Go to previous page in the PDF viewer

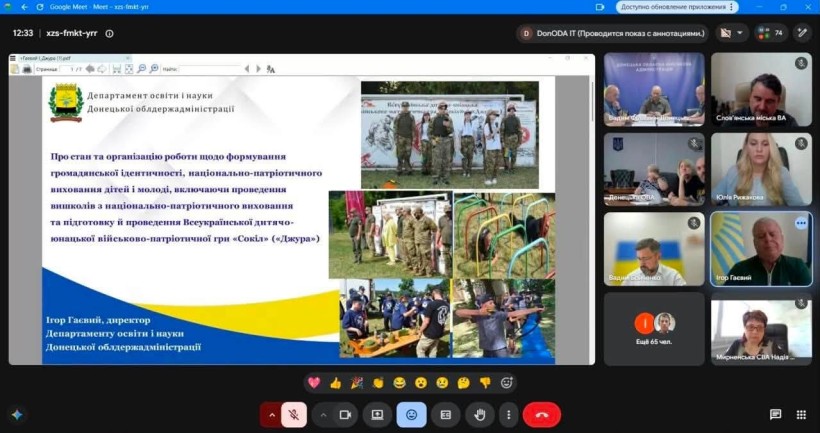click(x=89, y=69)
